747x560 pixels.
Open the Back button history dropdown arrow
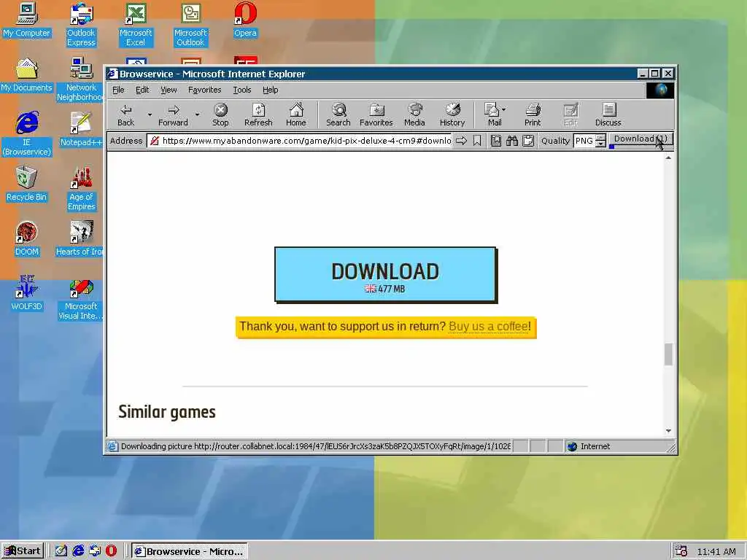click(x=150, y=114)
